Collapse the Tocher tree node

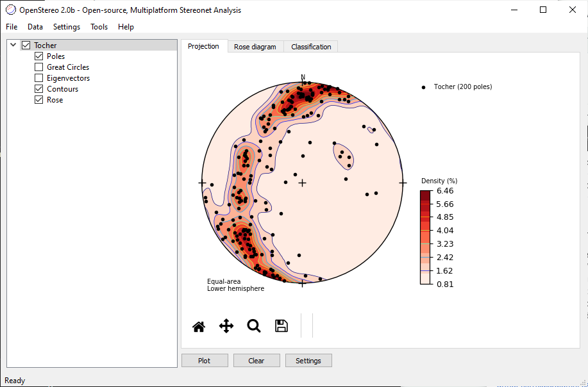coord(13,45)
